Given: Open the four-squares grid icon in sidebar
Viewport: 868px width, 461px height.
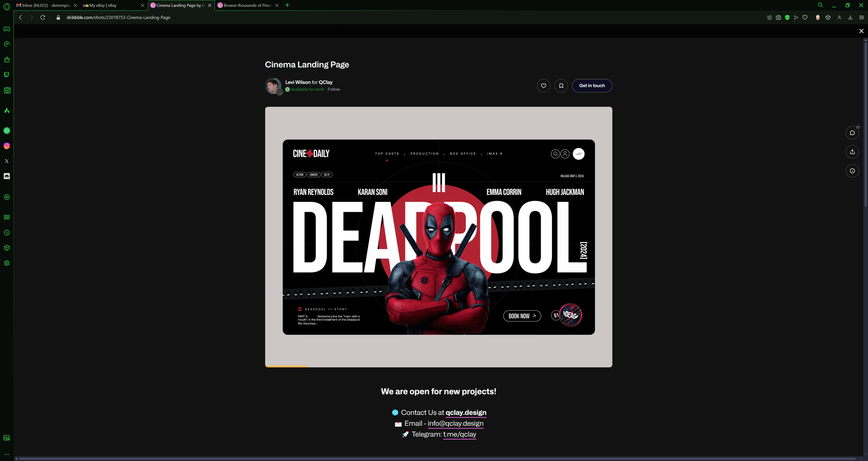Looking at the screenshot, I should pyautogui.click(x=7, y=217).
